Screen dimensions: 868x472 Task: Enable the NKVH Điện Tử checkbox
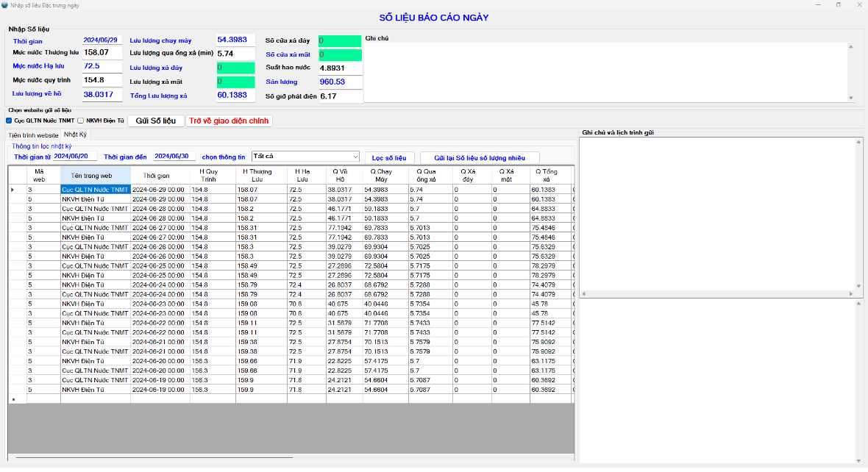(81, 121)
